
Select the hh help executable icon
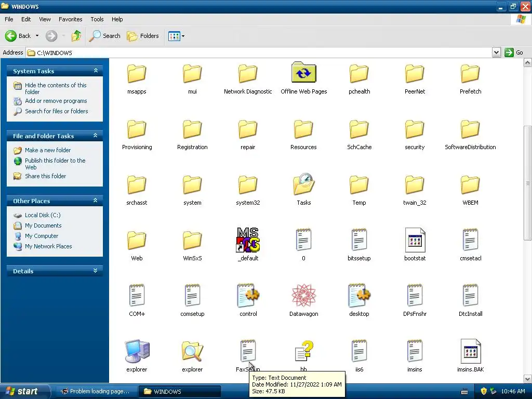[303, 351]
